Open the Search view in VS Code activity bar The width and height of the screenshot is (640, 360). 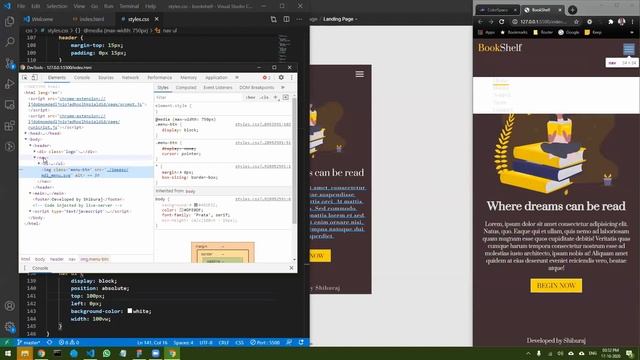[9, 42]
